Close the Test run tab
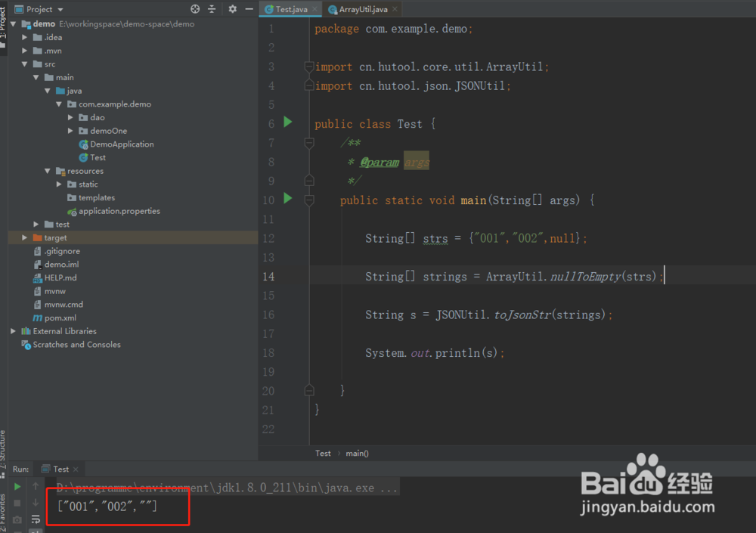Image resolution: width=756 pixels, height=533 pixels. 76,469
